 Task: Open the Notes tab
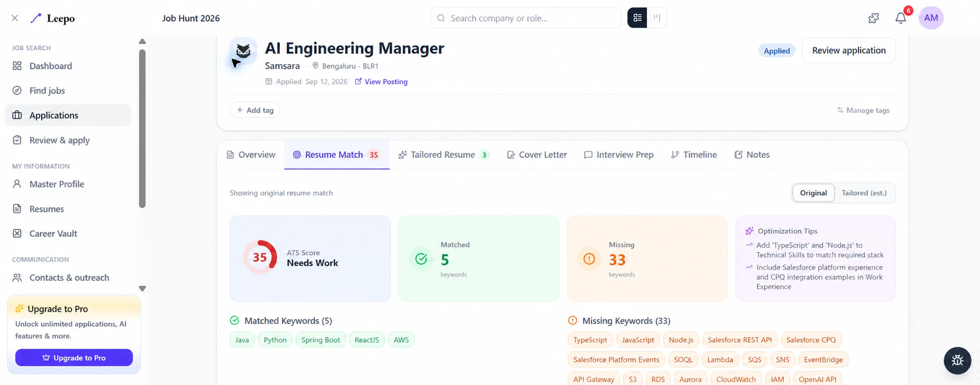(752, 155)
